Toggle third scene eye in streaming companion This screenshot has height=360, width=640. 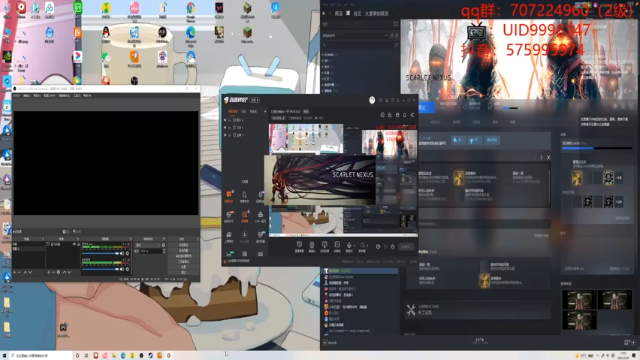225,135
